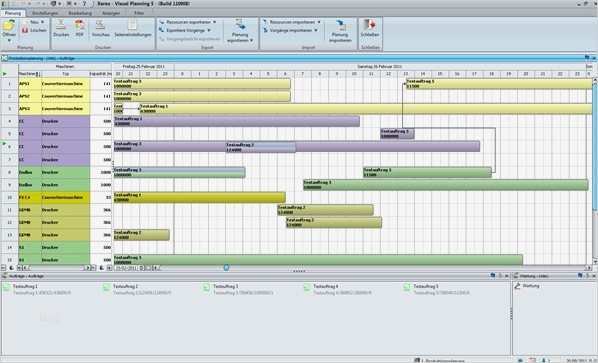This screenshot has width=598, height=363.
Task: Click the calendar icon next to the date field
Action: pos(141,268)
